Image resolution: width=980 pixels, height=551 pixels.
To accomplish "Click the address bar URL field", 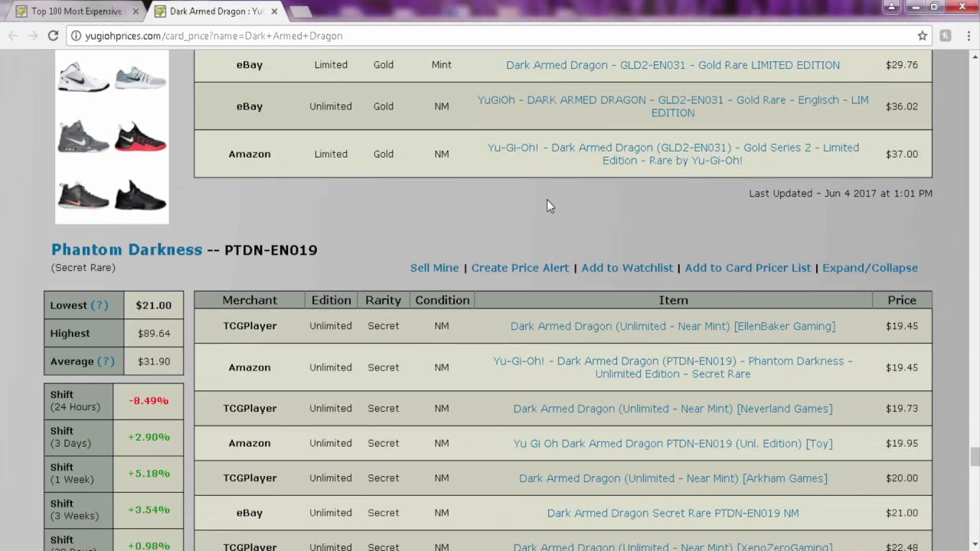I will pos(490,36).
